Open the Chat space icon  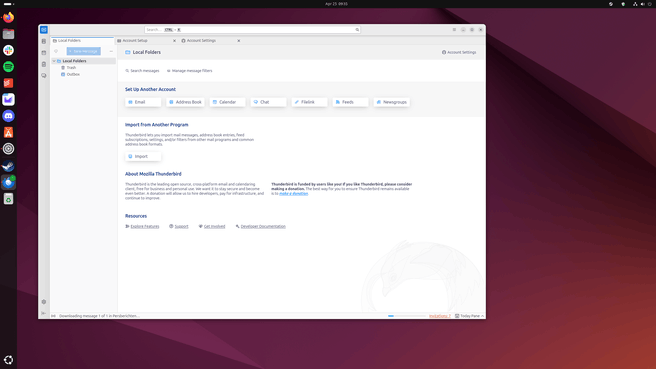(x=44, y=76)
